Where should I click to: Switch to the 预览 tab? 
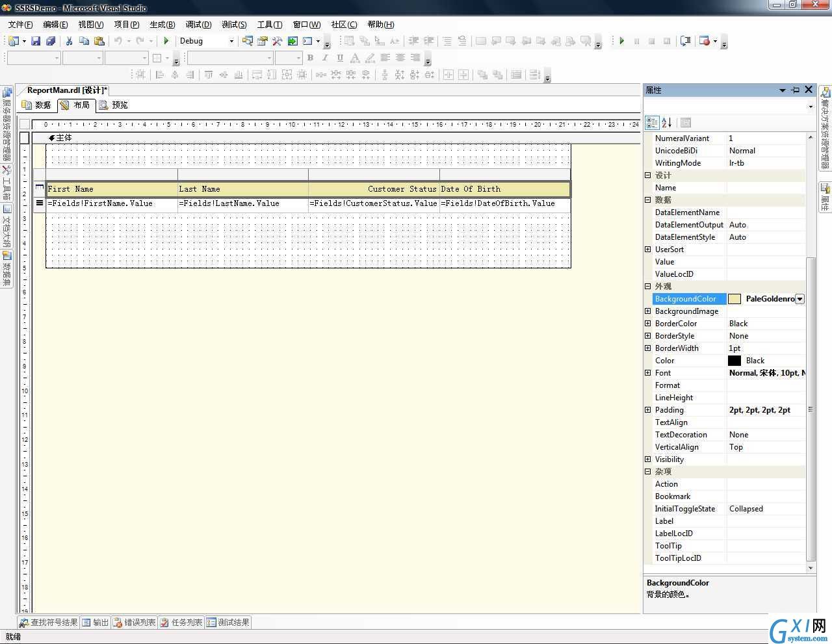point(113,105)
